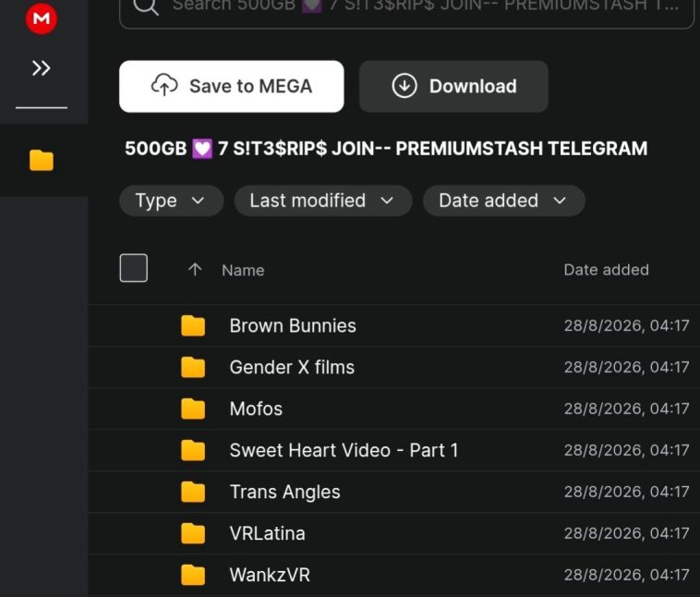Select the Gender X films name

pos(292,367)
